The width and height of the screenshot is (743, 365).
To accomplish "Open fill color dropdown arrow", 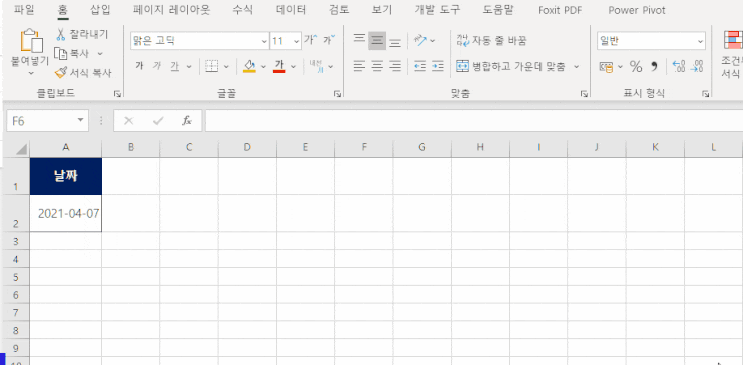I will (x=263, y=66).
